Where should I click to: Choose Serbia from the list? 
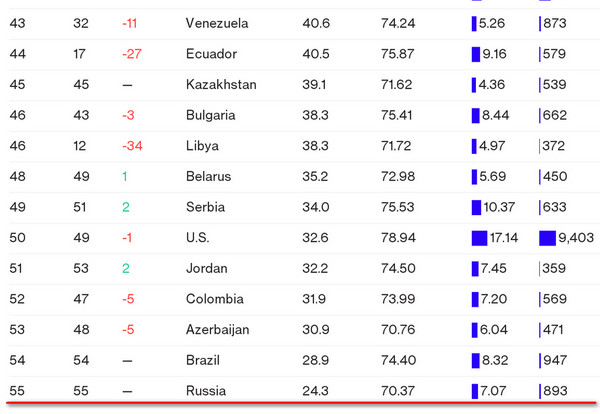(206, 207)
